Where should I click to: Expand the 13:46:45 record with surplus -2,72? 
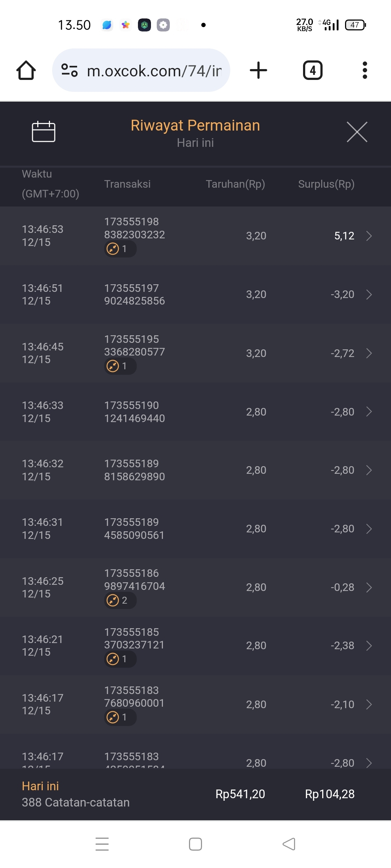369,353
